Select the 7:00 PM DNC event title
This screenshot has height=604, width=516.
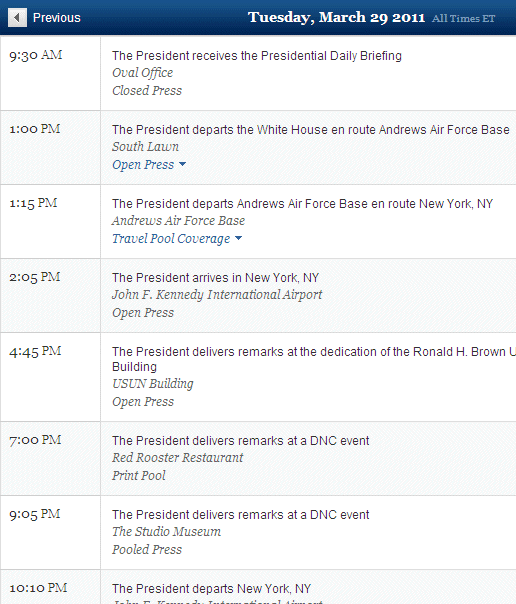[x=240, y=441]
